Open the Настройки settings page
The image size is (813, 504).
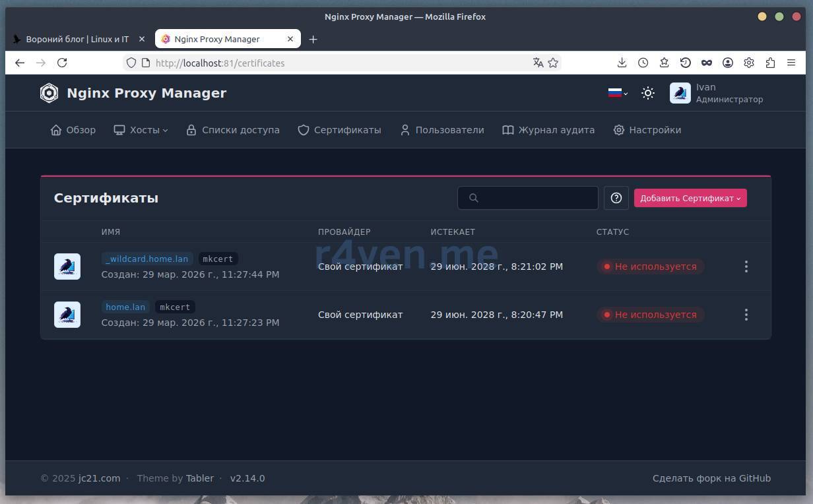click(x=647, y=130)
